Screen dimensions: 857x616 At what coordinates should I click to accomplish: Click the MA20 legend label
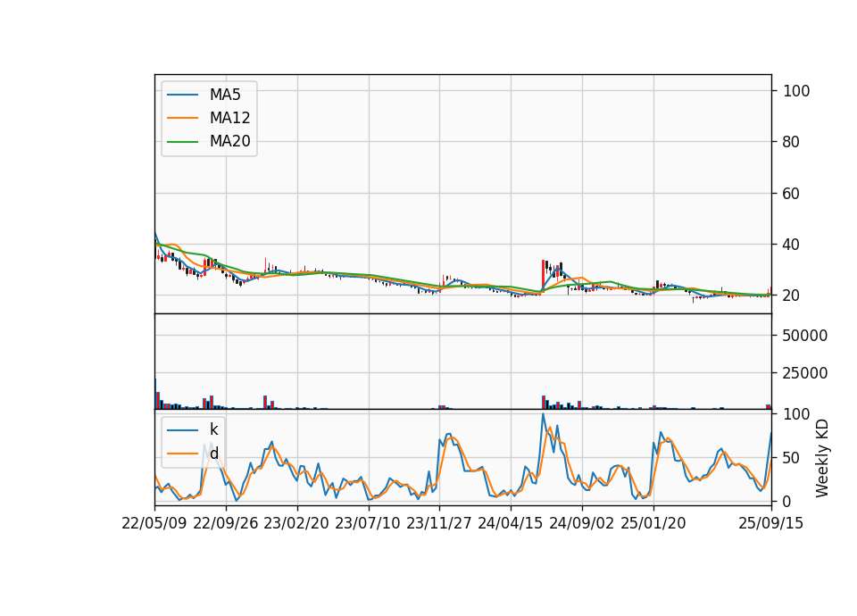coord(229,141)
